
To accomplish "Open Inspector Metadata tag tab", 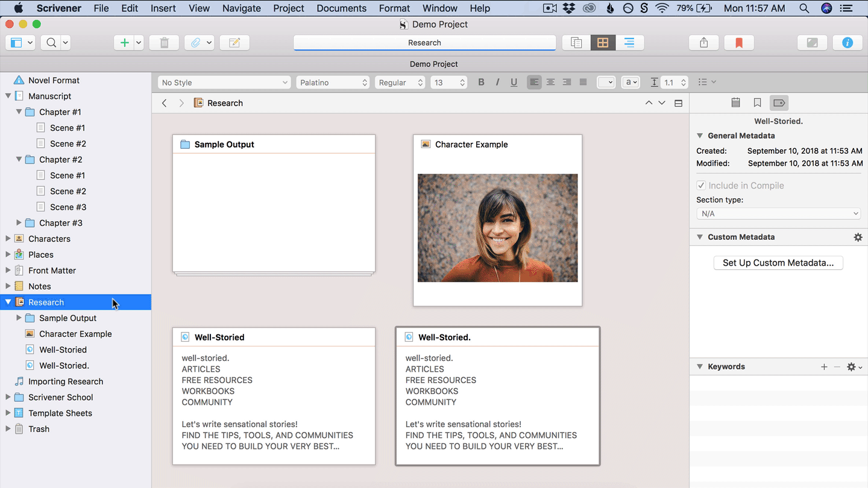I will click(779, 103).
